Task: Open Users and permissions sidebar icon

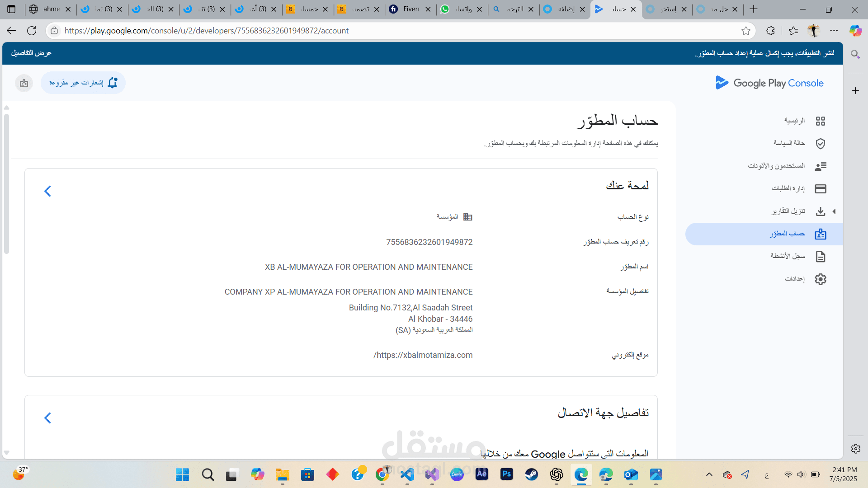Action: pos(820,166)
